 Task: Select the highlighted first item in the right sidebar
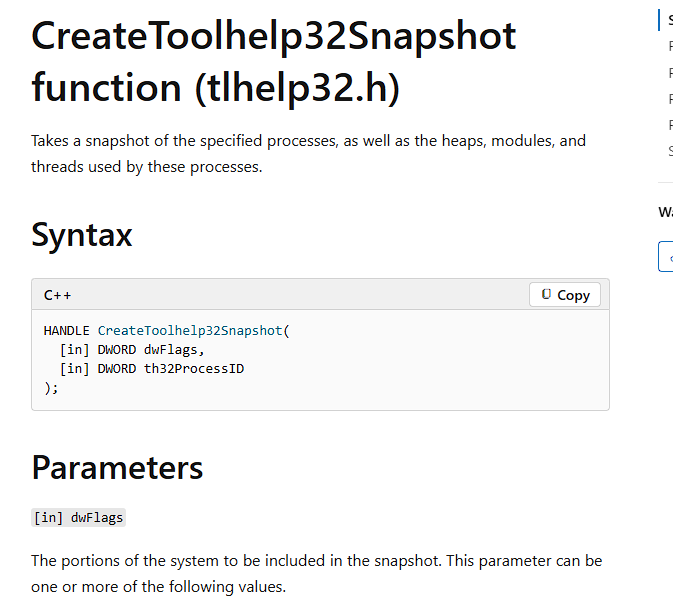668,20
